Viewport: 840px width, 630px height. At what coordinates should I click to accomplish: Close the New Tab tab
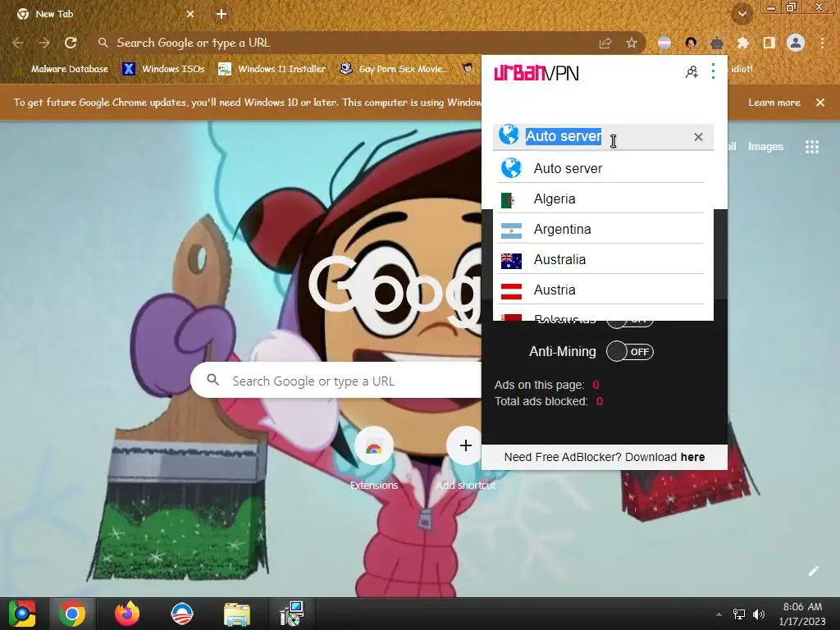tap(190, 15)
